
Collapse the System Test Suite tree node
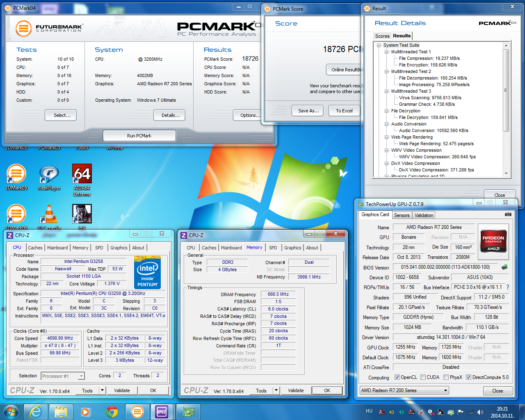tap(379, 45)
